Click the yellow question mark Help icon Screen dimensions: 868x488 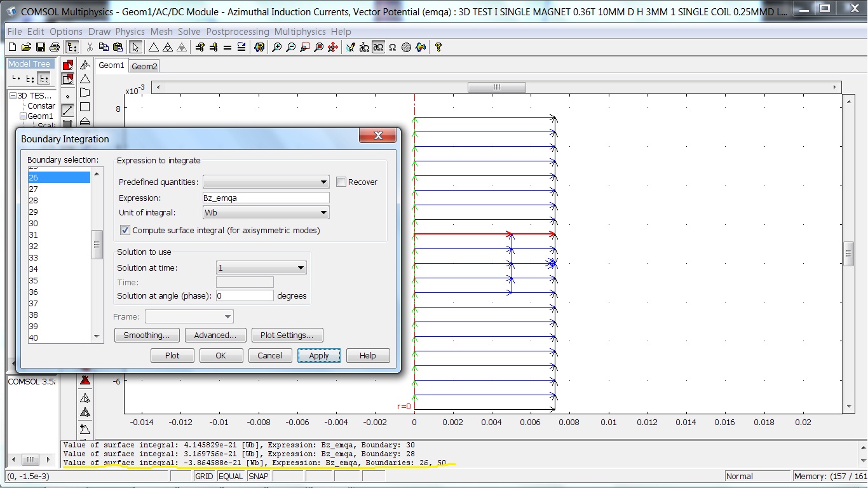[x=438, y=47]
